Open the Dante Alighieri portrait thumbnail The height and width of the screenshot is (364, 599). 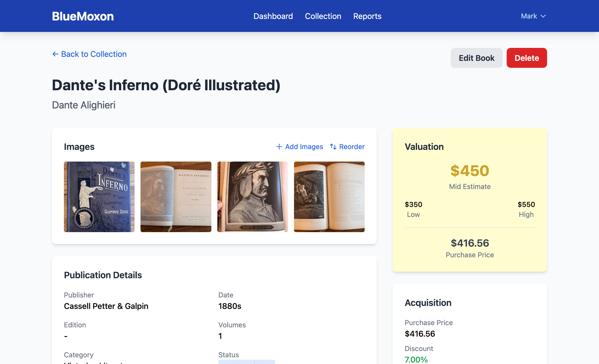point(253,197)
